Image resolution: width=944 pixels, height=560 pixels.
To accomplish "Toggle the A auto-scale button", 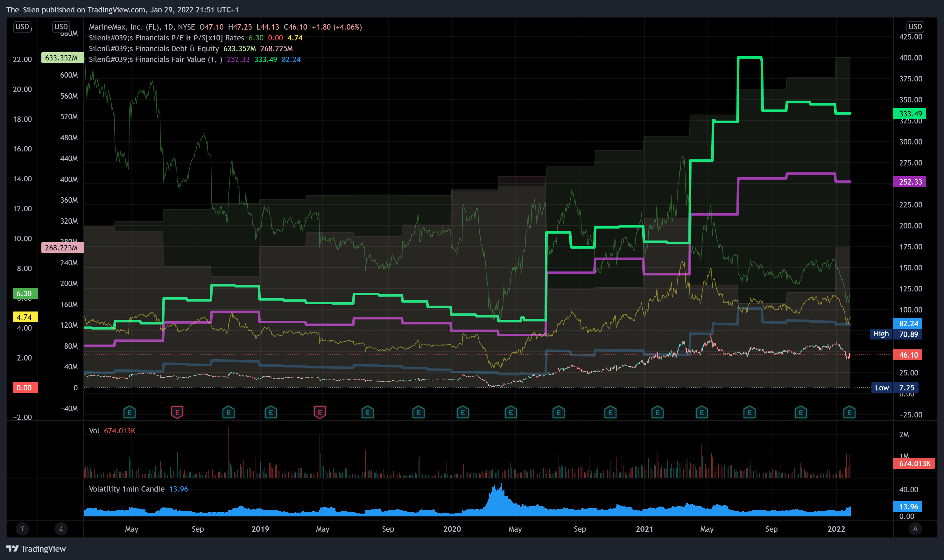I will point(915,529).
